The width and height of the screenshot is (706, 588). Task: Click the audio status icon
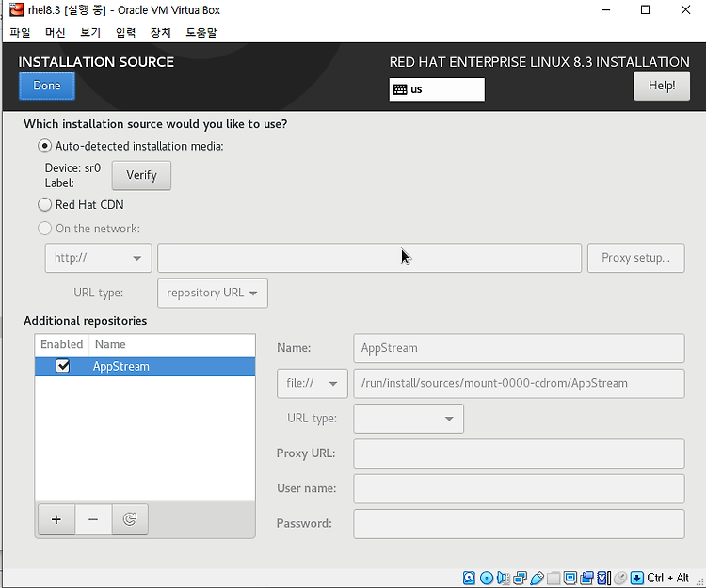(x=503, y=578)
